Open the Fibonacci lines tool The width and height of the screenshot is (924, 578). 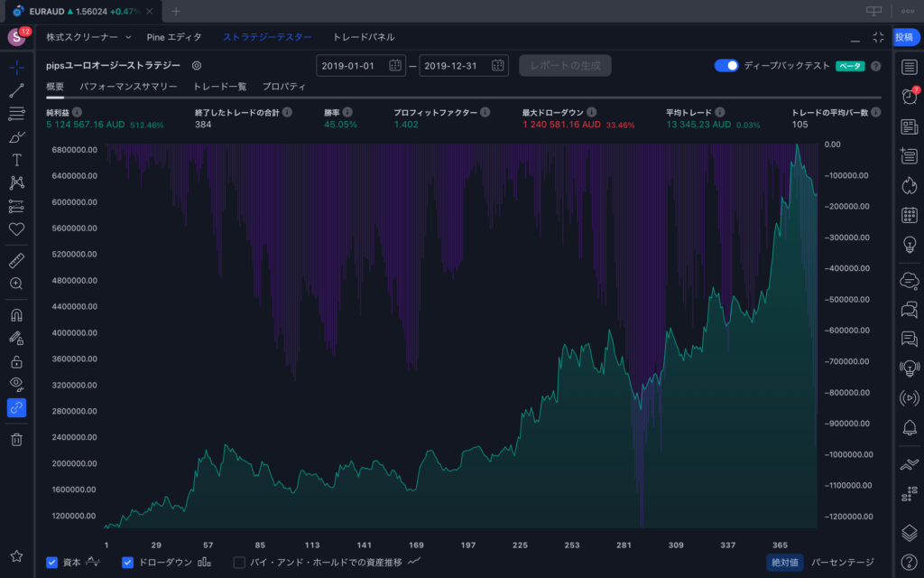[x=16, y=113]
